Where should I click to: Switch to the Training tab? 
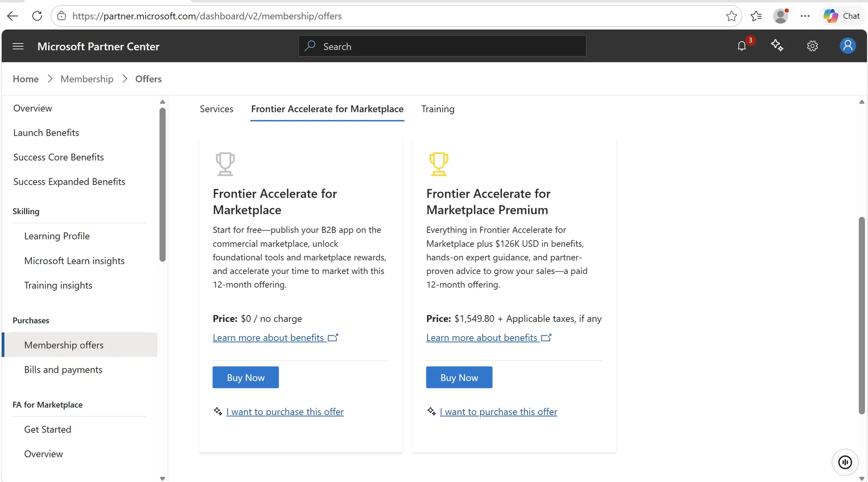(438, 109)
